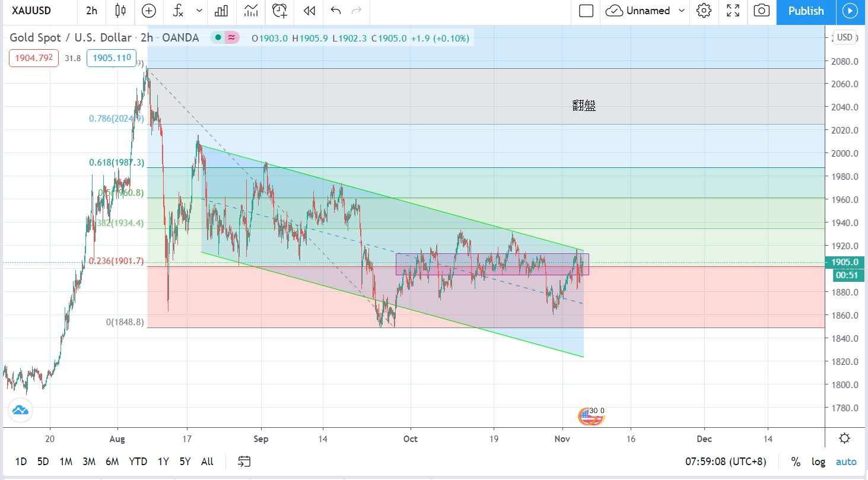The width and height of the screenshot is (868, 480).
Task: Take a snapshot with the camera icon
Action: 762,11
